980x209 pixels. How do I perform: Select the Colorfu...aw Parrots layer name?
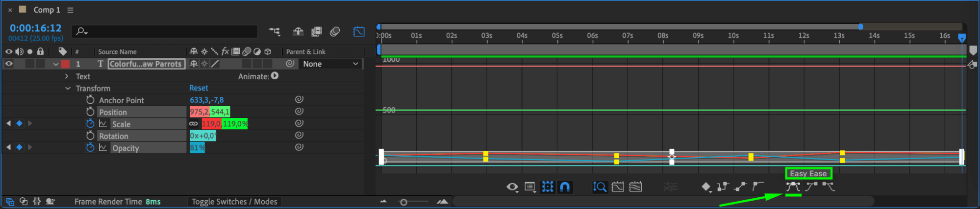[x=146, y=64]
